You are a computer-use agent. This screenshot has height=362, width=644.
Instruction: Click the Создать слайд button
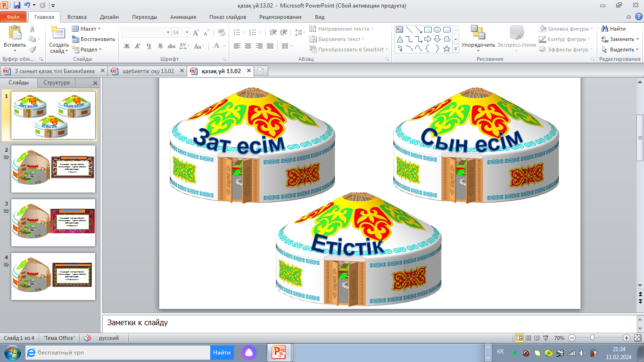click(59, 39)
